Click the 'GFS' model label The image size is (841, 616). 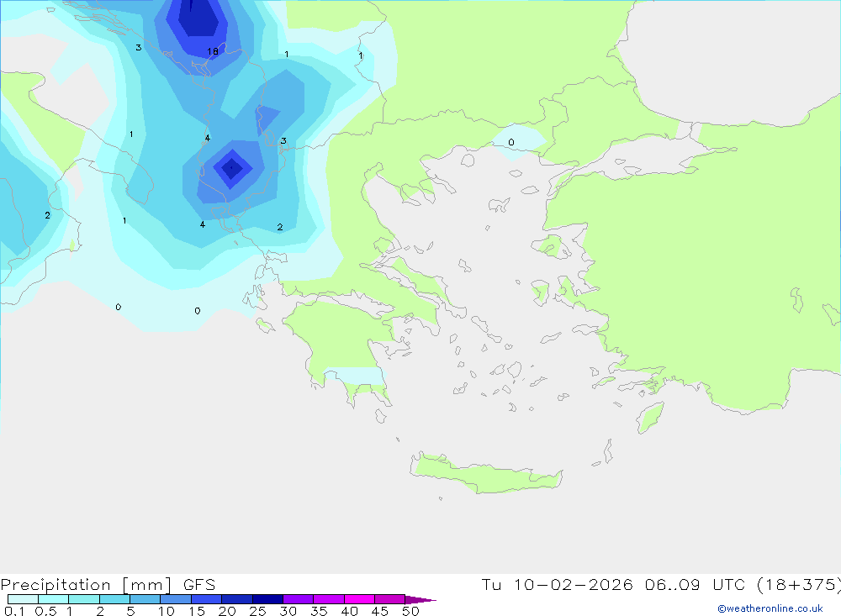tap(199, 585)
